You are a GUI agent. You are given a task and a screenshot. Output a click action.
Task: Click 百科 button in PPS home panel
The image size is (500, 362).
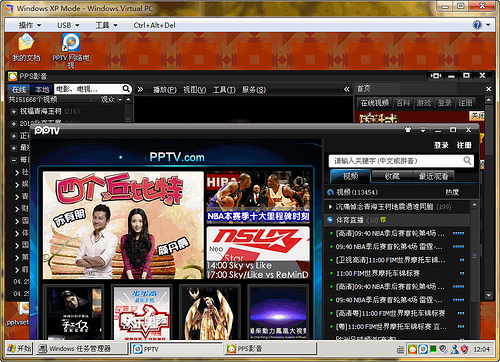click(x=403, y=103)
